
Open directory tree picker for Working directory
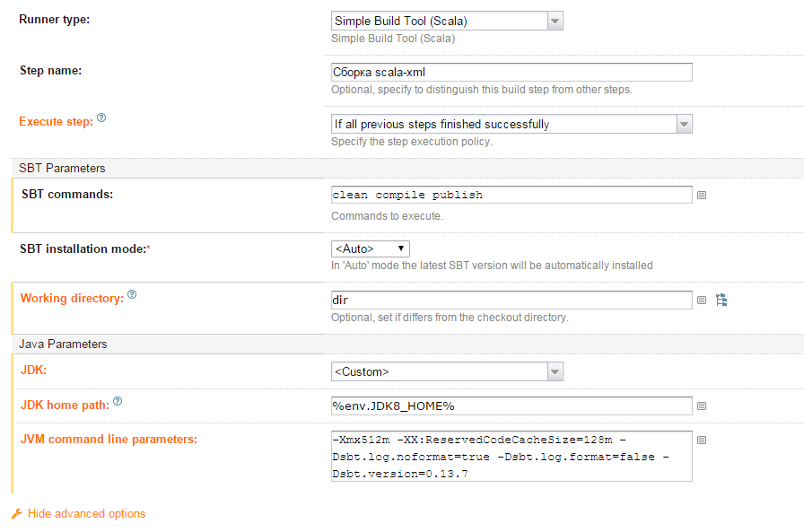tap(721, 300)
